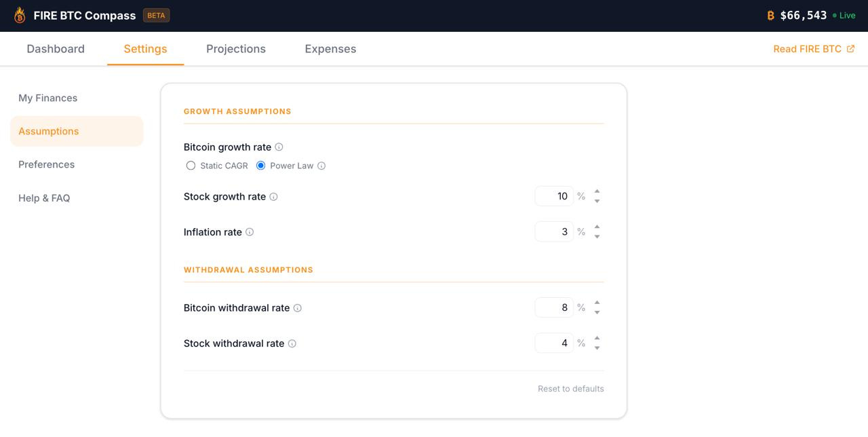Decrease the Stock growth rate value
This screenshot has width=868, height=437.
(597, 202)
